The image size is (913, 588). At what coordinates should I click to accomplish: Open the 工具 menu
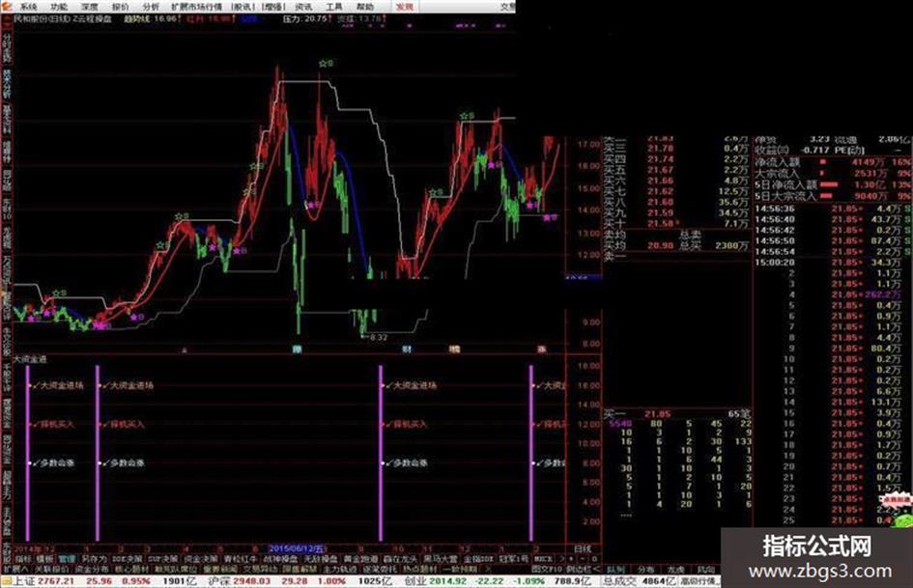click(333, 7)
